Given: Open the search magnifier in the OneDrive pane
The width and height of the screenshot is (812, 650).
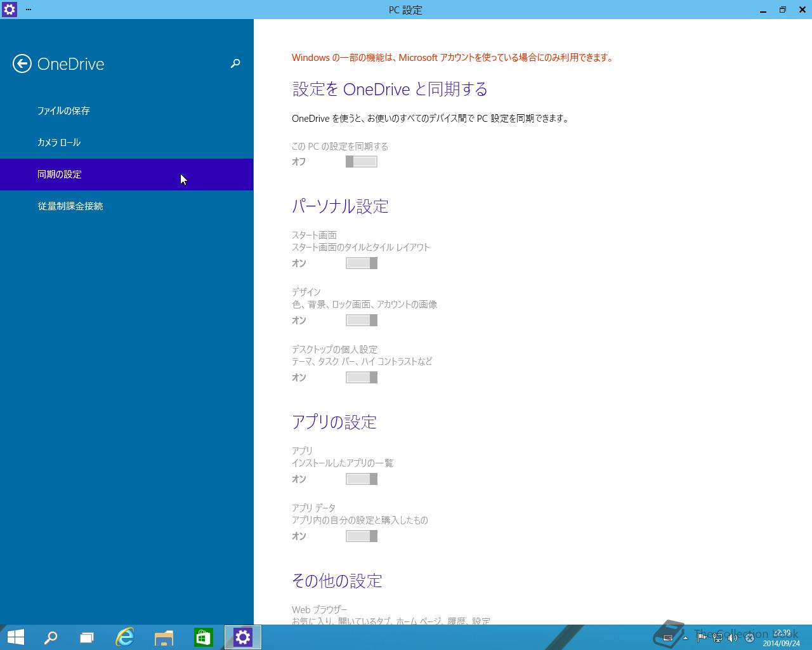Looking at the screenshot, I should point(235,63).
